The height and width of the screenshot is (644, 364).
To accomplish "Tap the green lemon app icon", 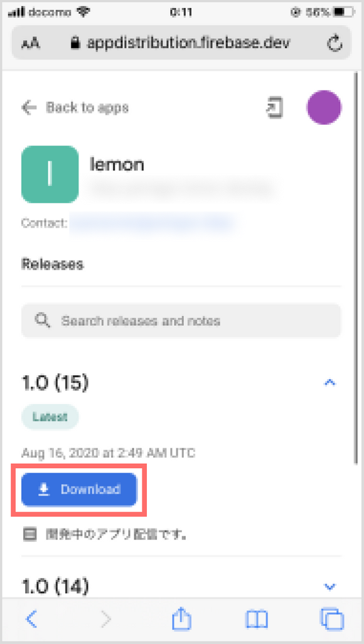I will pyautogui.click(x=50, y=174).
